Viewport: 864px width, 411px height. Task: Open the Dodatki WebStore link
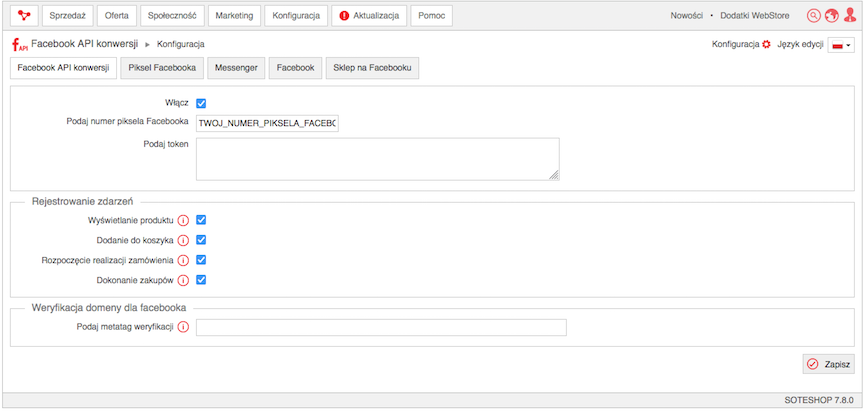(x=754, y=16)
